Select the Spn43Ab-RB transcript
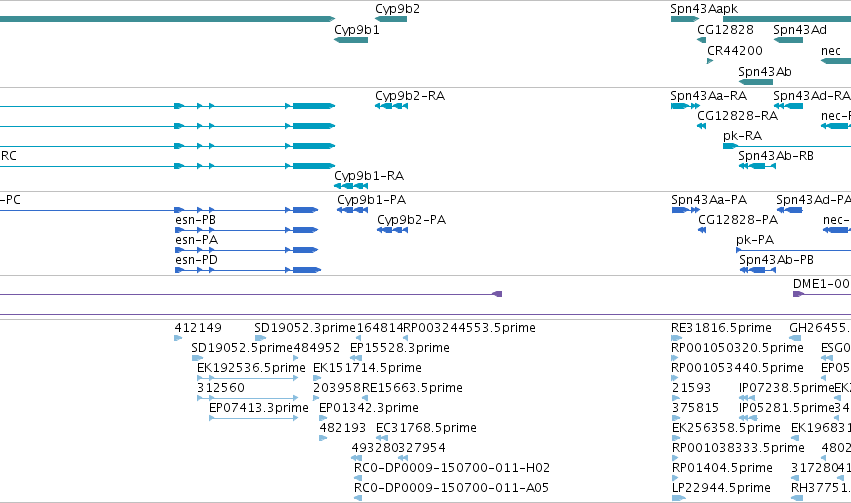 point(757,165)
